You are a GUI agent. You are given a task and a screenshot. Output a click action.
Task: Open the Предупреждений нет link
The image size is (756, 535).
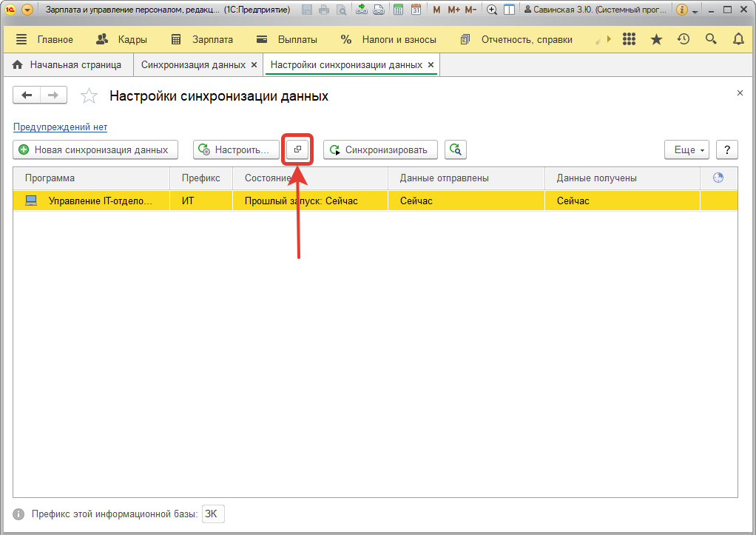[x=60, y=127]
